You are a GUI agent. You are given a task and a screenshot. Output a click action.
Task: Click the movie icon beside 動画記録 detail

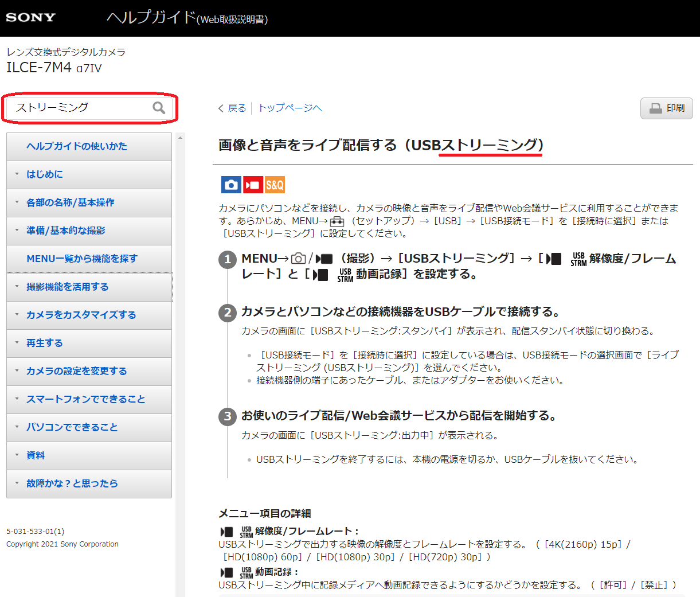pos(227,573)
